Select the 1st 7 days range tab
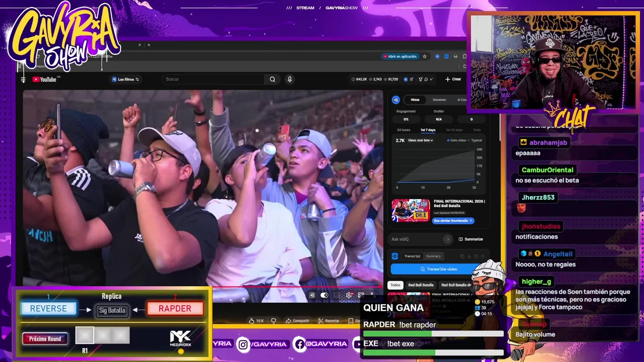Image resolution: width=644 pixels, height=362 pixels. (428, 130)
